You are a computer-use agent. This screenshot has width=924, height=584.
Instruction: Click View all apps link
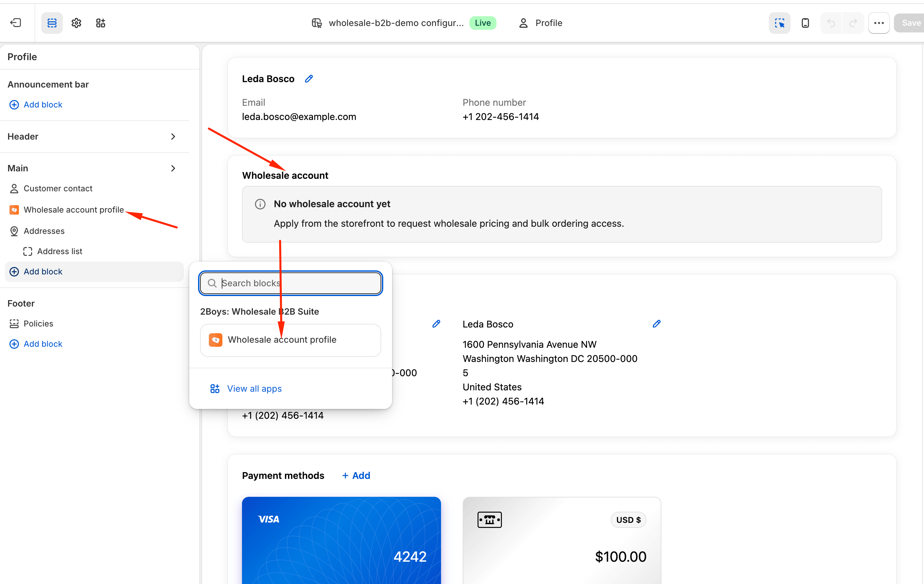click(x=254, y=389)
